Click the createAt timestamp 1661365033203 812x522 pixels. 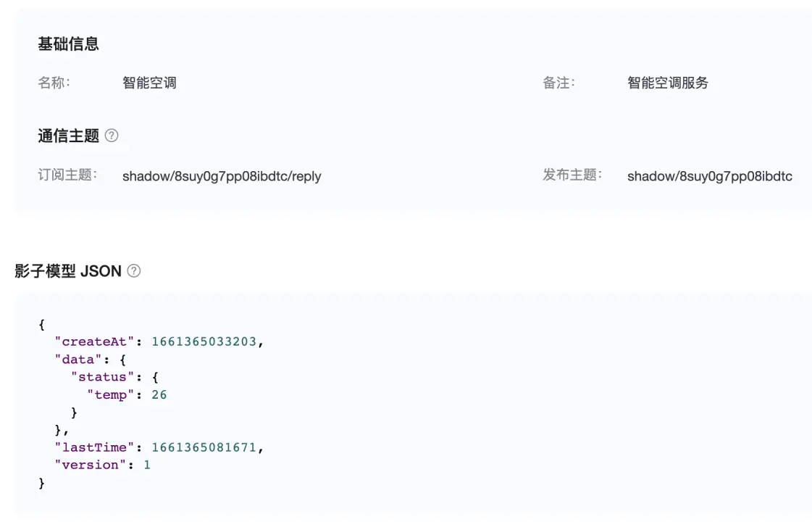pyautogui.click(x=204, y=341)
